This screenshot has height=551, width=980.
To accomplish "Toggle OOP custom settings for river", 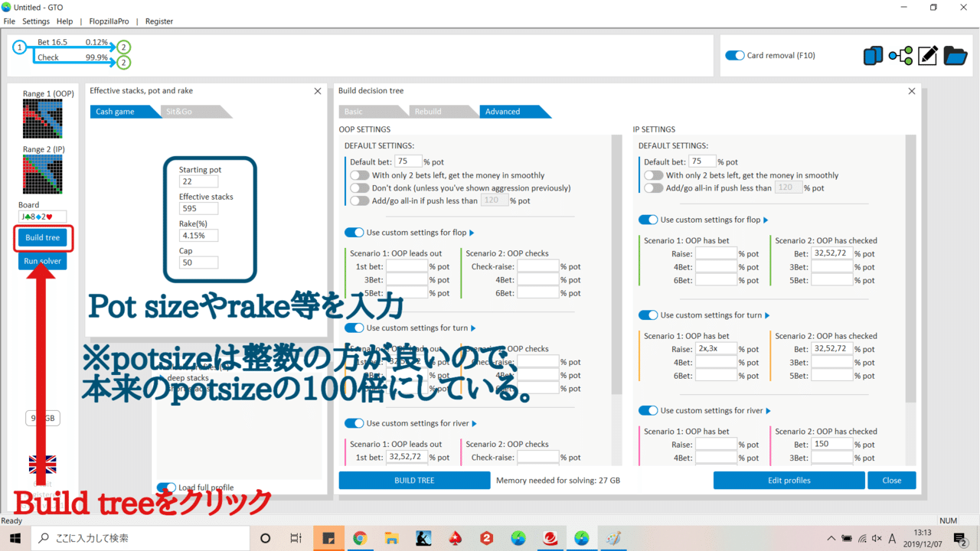I will point(354,423).
